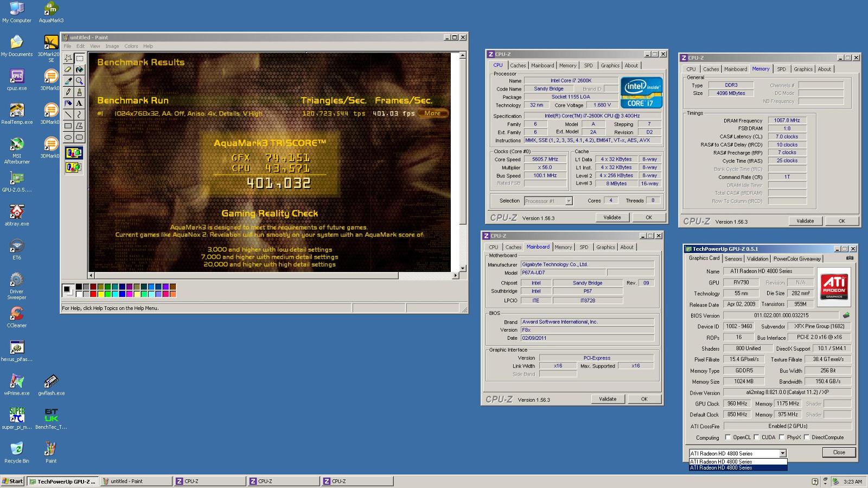Click the Paint vertical scrollbar down arrow
Image resolution: width=868 pixels, height=488 pixels.
[x=463, y=268]
